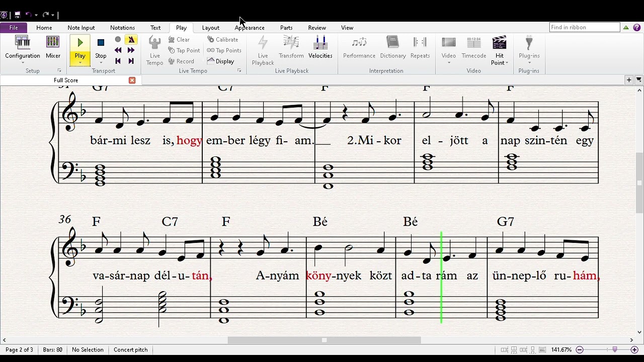Viewport: 644px width, 362px height.
Task: Move playback line to start
Action: 118,61
